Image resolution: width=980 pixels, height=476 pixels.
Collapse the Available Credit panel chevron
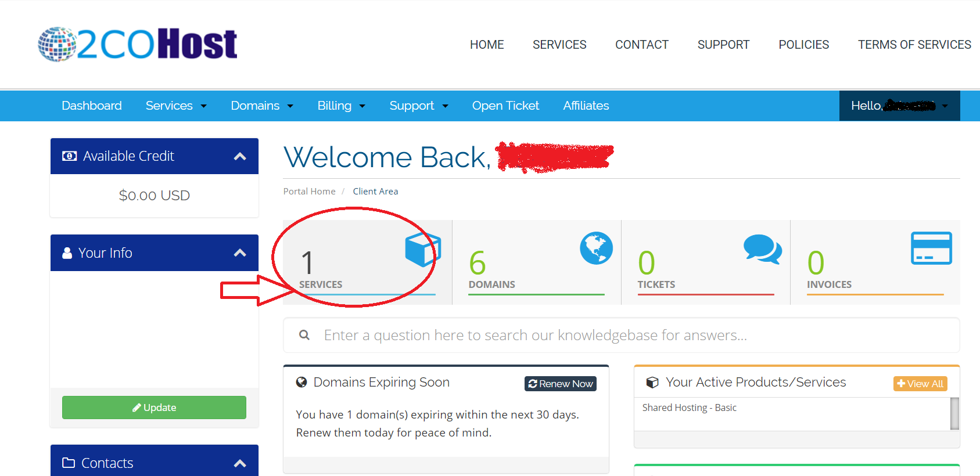pos(240,156)
